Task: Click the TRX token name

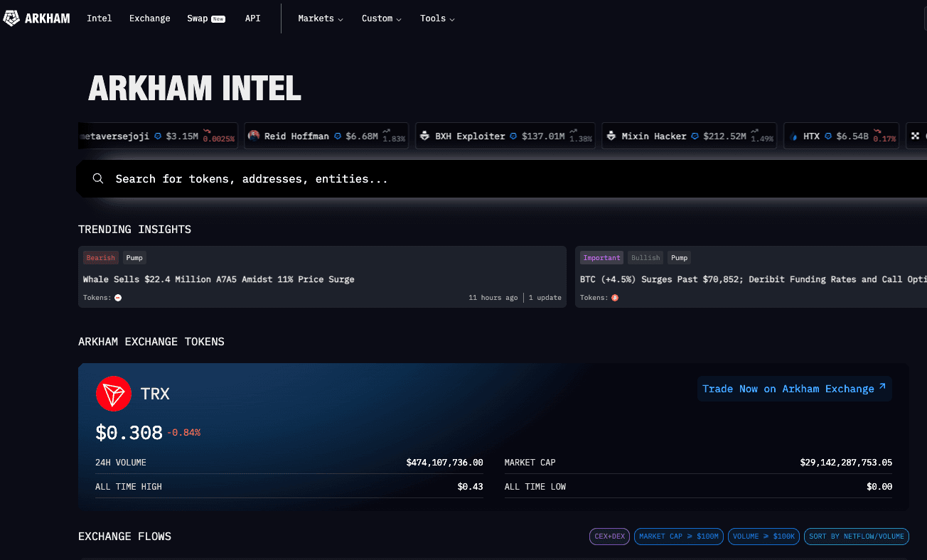Action: [155, 394]
